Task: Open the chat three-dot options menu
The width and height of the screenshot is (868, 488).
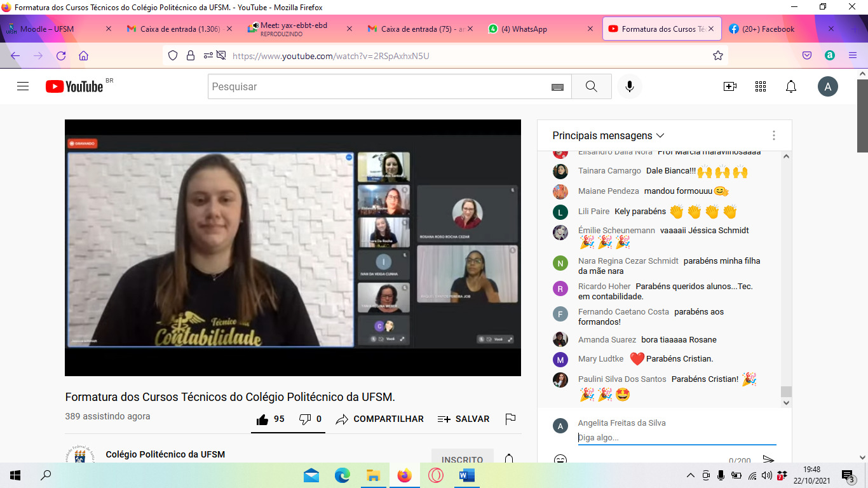Action: pyautogui.click(x=773, y=135)
